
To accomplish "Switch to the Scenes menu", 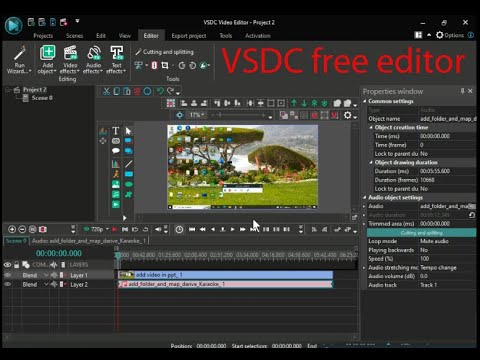I will [74, 36].
